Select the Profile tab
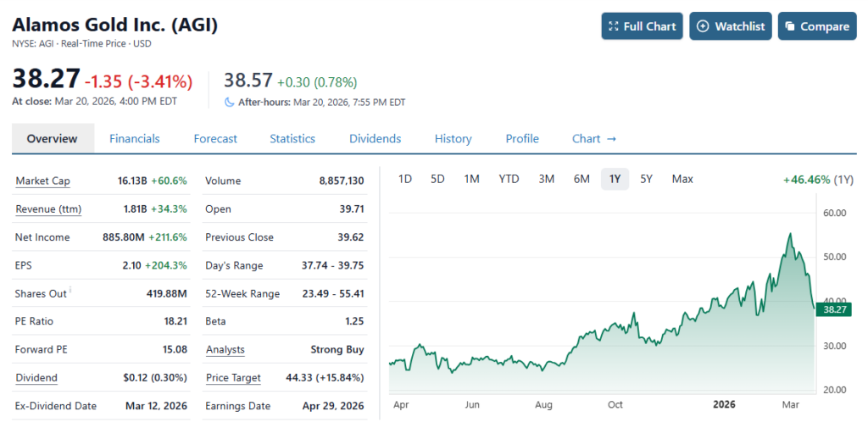Image resolution: width=868 pixels, height=428 pixels. pos(522,139)
